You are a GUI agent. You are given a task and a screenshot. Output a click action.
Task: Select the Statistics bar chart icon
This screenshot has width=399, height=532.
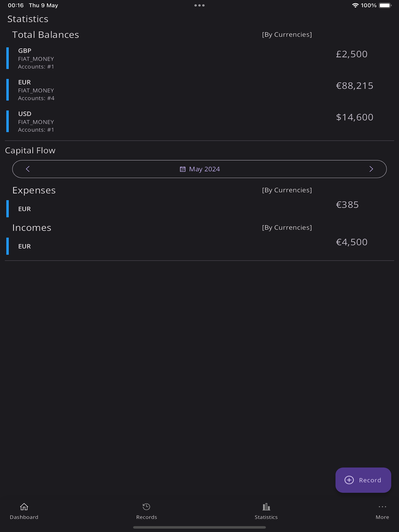[266, 506]
